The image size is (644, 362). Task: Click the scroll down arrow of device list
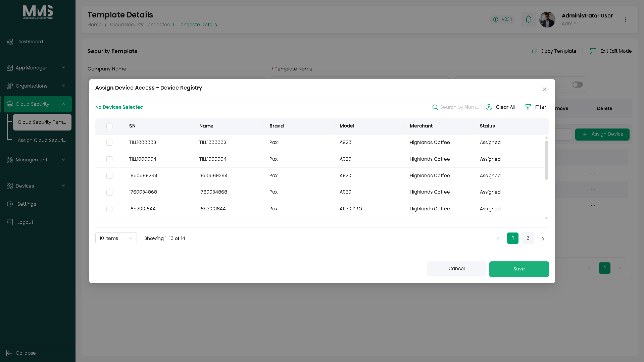(546, 218)
